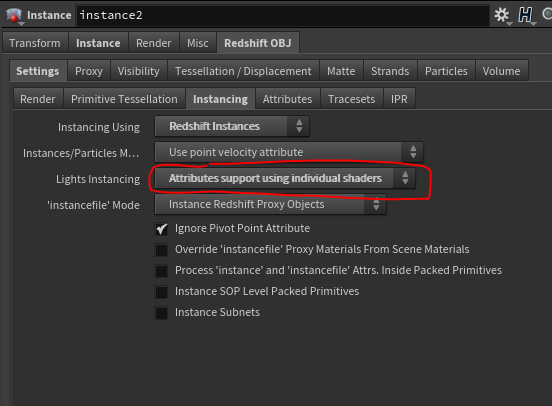Enable Override 'instancefile' Proxy Materials checkbox

[x=162, y=250]
